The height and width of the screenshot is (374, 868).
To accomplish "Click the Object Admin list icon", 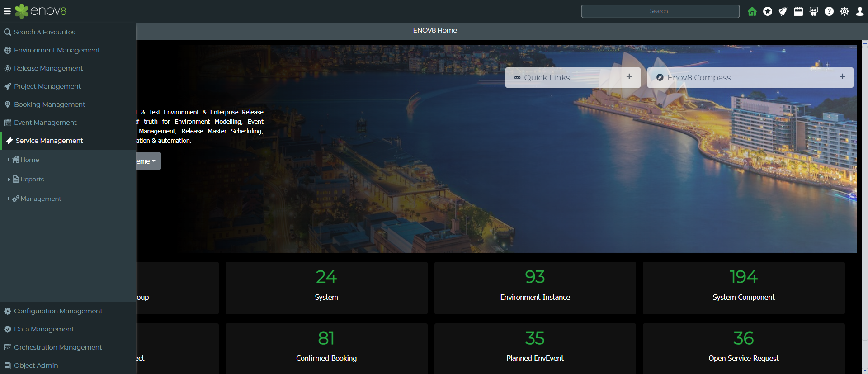I will (8, 365).
